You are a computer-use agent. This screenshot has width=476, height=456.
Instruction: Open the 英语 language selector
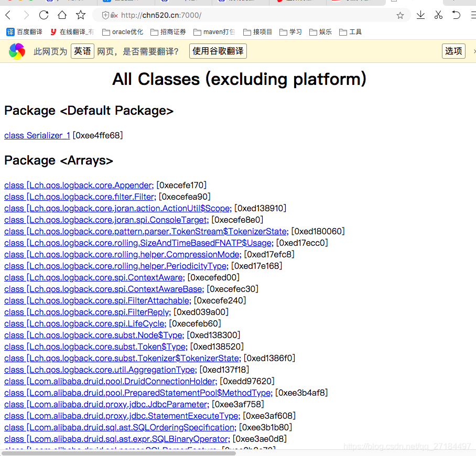point(83,51)
